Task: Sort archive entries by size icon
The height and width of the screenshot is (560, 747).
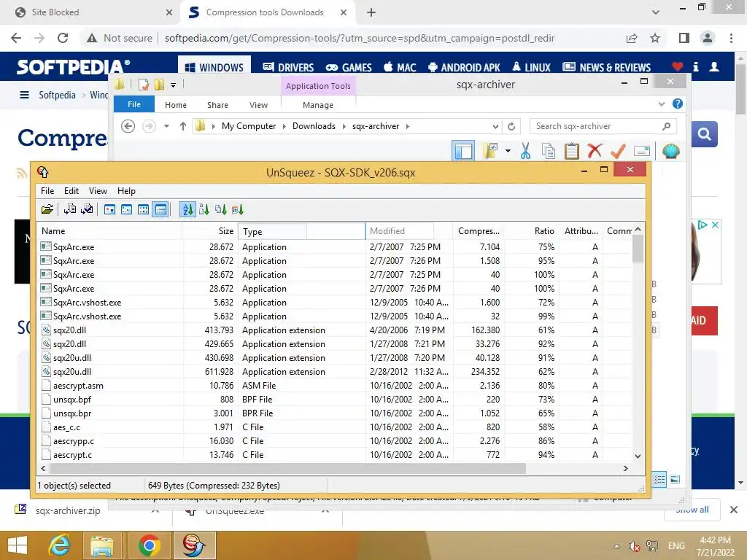Action: point(220,209)
